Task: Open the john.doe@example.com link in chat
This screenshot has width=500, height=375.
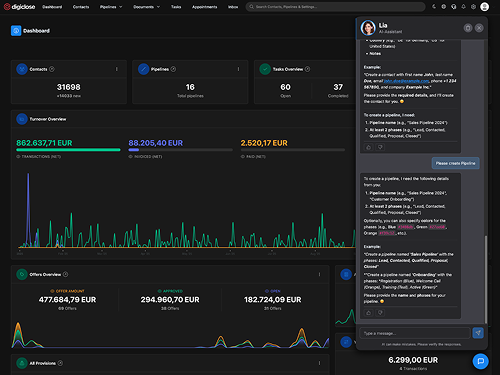Action: click(406, 81)
